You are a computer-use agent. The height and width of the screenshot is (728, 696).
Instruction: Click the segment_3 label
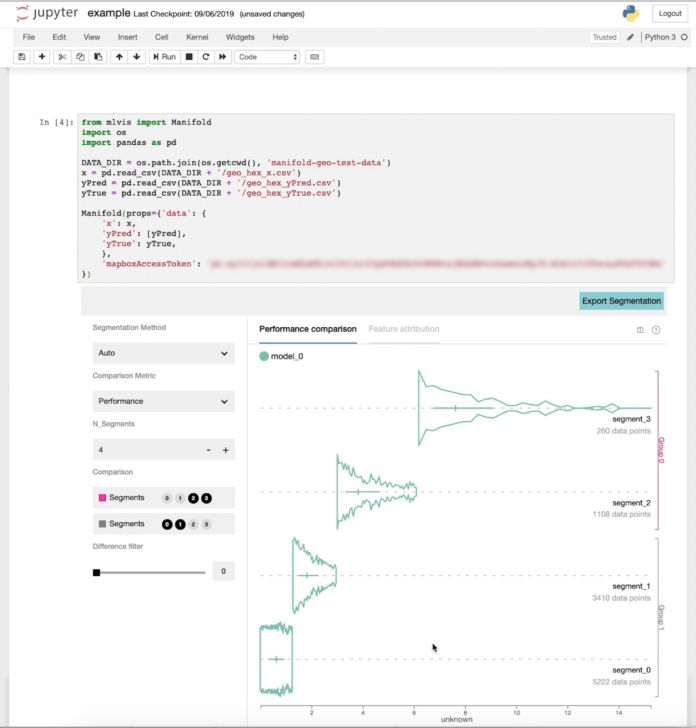(x=631, y=419)
